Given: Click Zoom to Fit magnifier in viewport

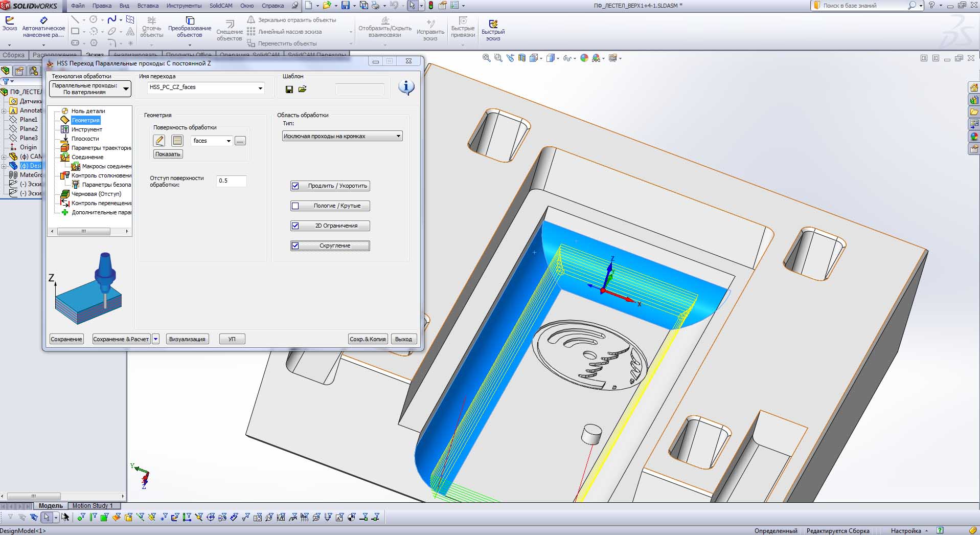Looking at the screenshot, I should tap(486, 58).
